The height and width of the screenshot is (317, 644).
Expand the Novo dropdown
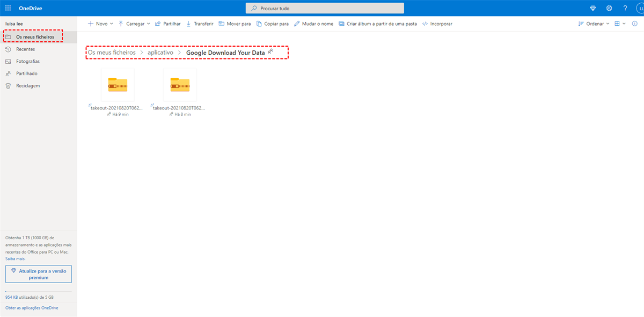(x=100, y=24)
